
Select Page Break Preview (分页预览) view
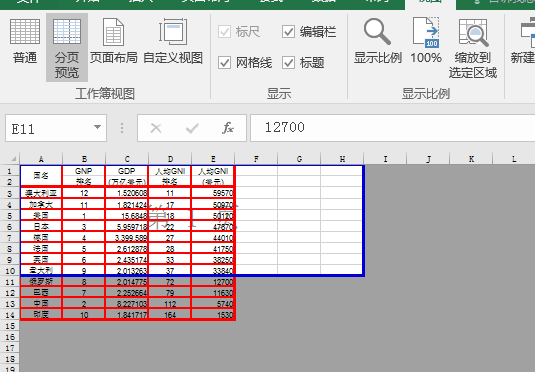click(x=67, y=47)
